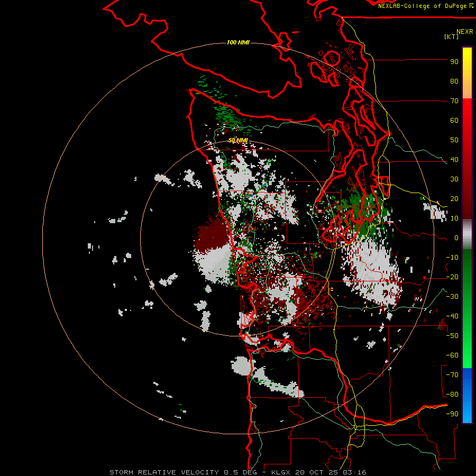Click the 03:16 timestamp

pos(354,472)
